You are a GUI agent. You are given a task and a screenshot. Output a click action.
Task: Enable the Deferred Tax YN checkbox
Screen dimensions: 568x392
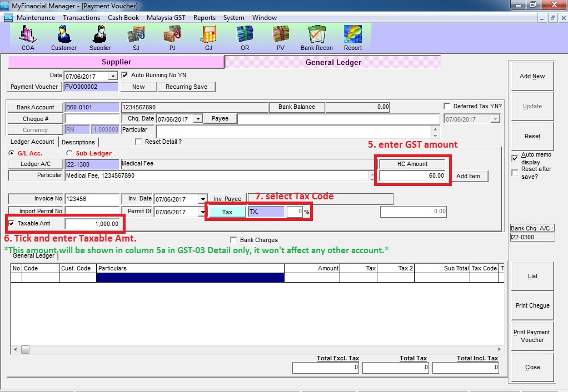(x=447, y=107)
